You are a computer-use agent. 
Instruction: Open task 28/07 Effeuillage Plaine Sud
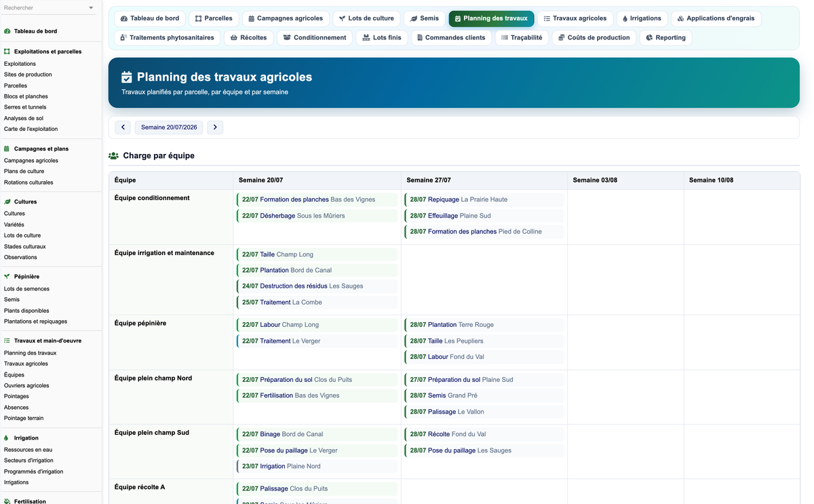[484, 216]
